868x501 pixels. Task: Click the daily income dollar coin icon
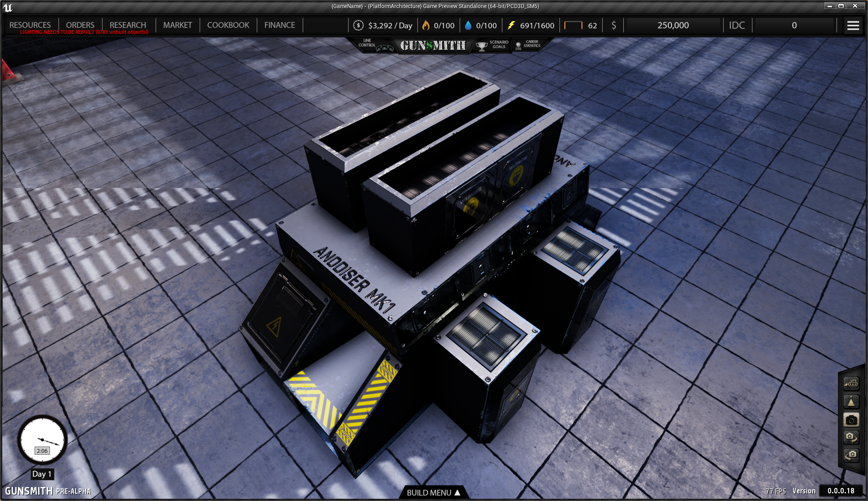coord(358,25)
